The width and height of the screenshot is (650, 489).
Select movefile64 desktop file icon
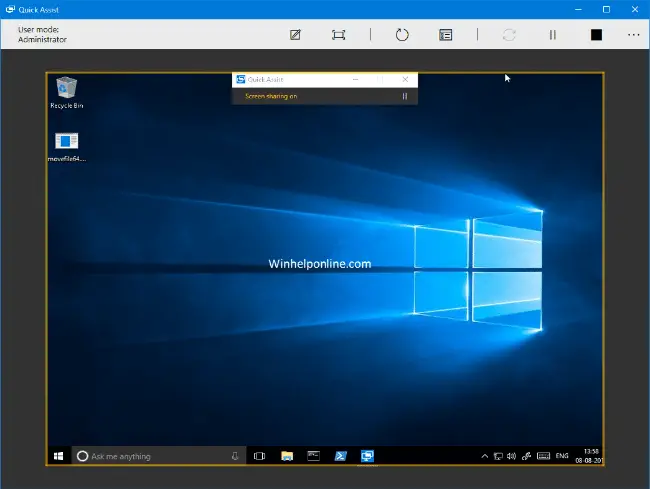click(x=66, y=147)
